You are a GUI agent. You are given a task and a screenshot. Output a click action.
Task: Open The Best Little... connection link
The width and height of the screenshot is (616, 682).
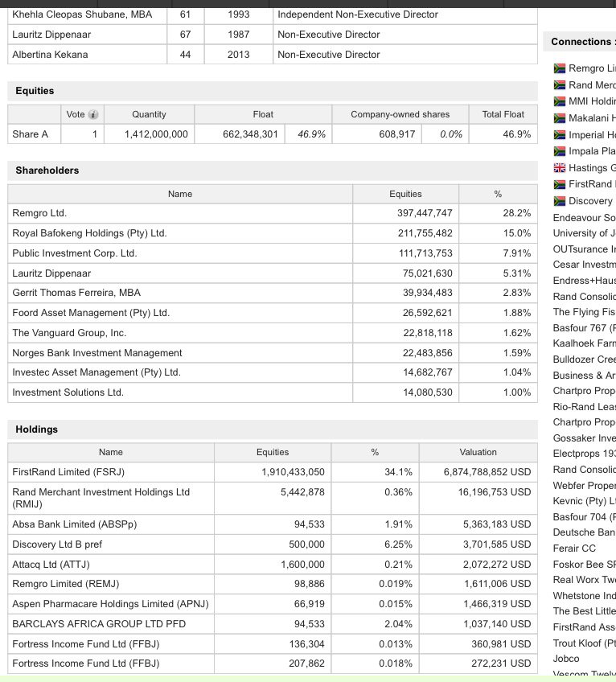click(x=585, y=611)
